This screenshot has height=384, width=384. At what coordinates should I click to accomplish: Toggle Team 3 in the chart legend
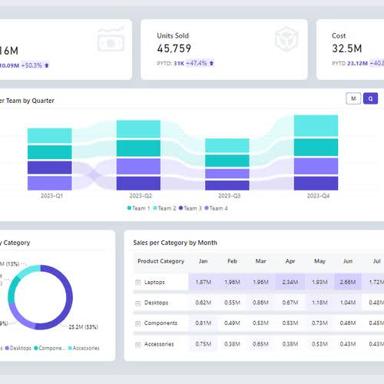190,208
